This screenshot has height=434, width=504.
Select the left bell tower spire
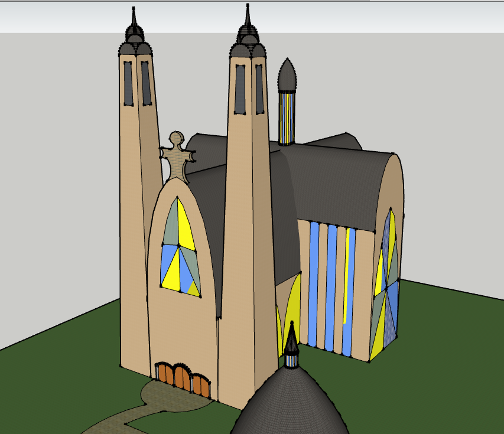pos(135,32)
